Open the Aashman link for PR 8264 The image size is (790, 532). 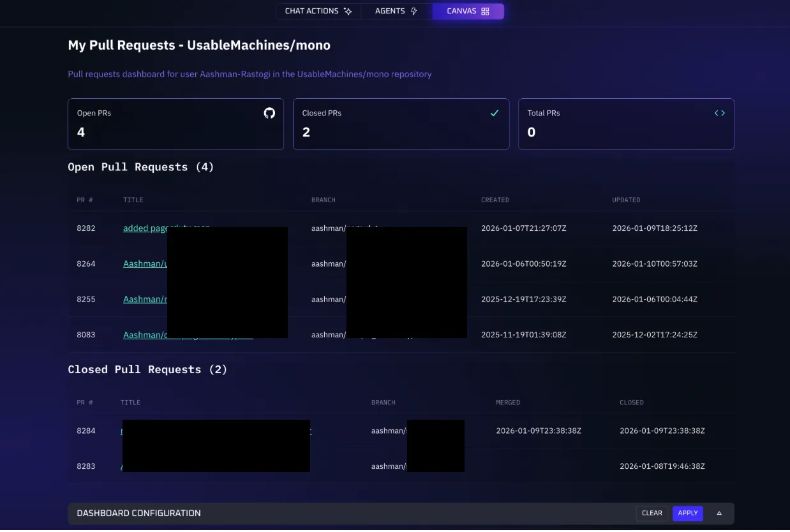144,263
